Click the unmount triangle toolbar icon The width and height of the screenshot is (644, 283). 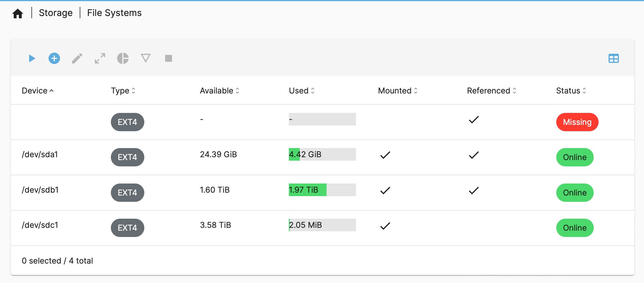(146, 59)
